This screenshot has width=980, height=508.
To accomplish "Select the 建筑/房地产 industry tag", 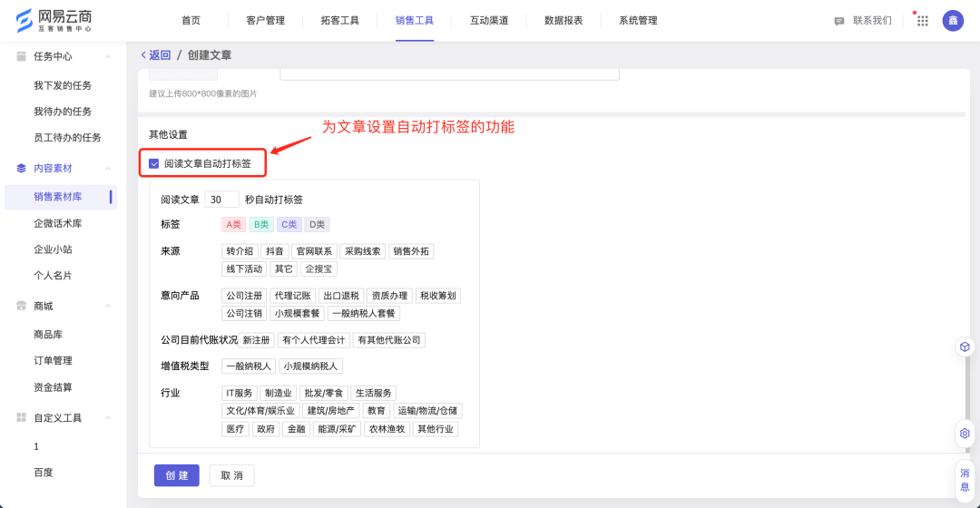I will (x=330, y=411).
